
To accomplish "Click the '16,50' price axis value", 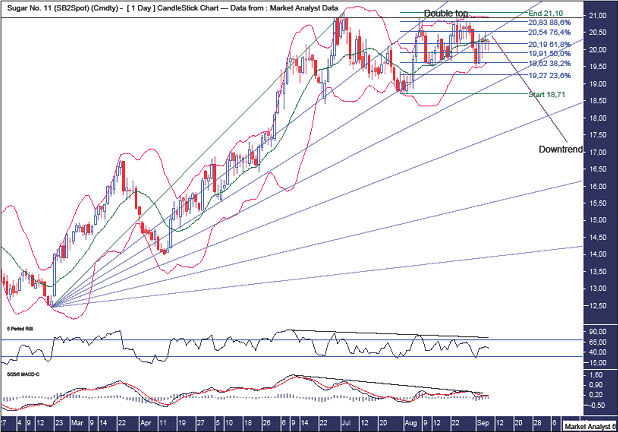I will click(x=598, y=169).
